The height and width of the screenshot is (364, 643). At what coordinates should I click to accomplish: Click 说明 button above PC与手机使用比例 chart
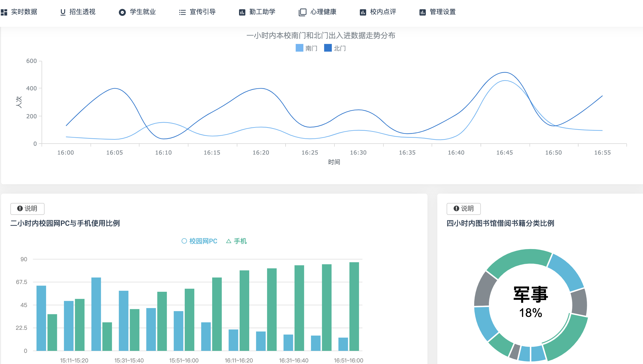coord(27,209)
